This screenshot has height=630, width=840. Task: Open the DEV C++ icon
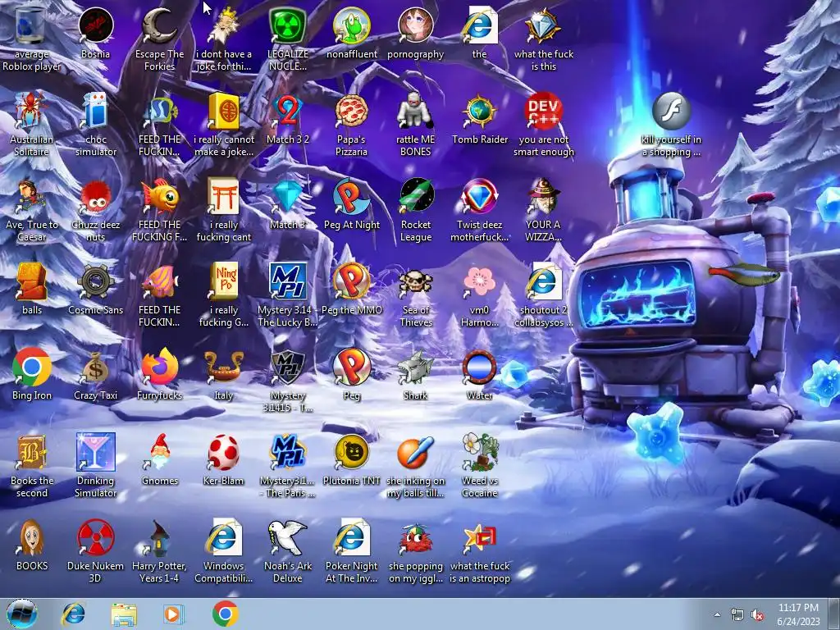click(543, 111)
